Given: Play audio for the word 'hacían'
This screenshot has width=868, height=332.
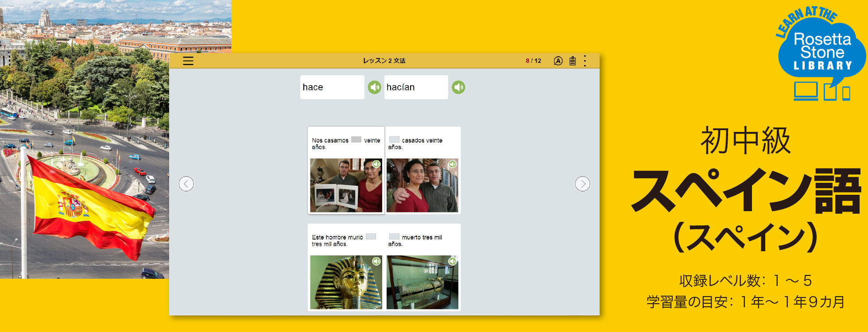Looking at the screenshot, I should 458,87.
